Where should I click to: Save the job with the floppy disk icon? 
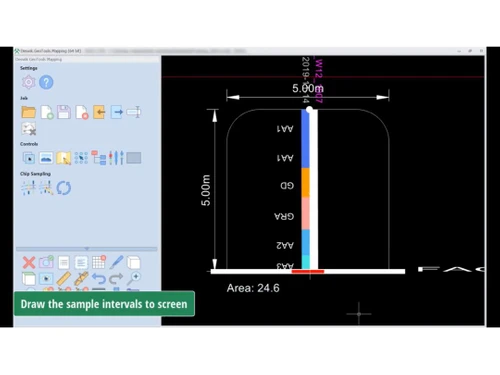pos(64,112)
